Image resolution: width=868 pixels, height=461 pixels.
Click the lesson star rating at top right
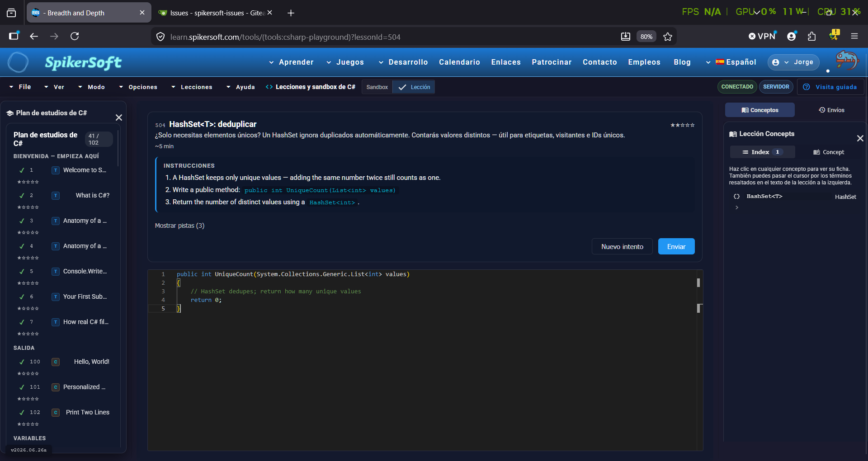tap(682, 125)
